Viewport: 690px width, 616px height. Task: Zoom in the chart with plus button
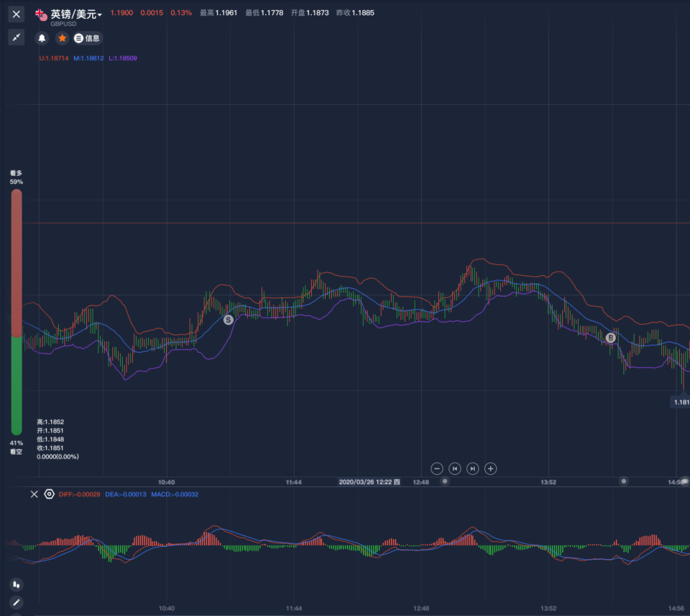pos(491,468)
